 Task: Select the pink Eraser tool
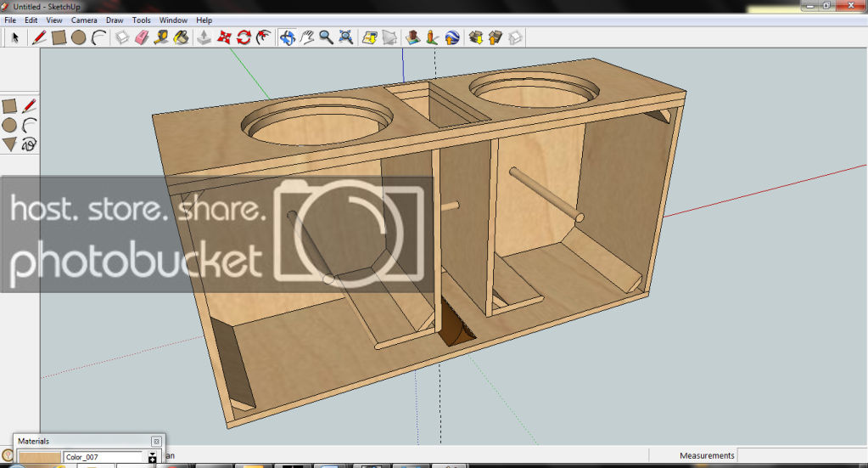pos(142,37)
